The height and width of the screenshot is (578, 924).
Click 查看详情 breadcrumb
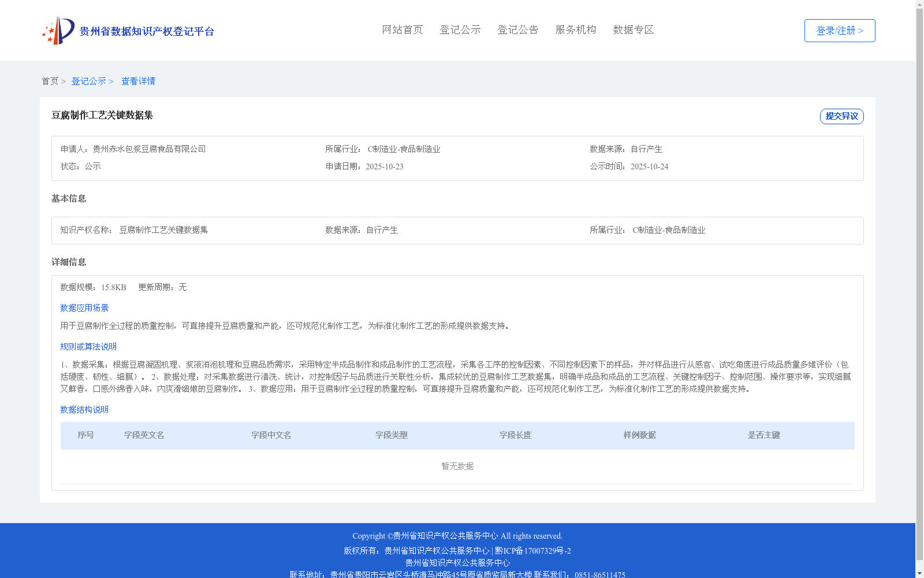(138, 81)
